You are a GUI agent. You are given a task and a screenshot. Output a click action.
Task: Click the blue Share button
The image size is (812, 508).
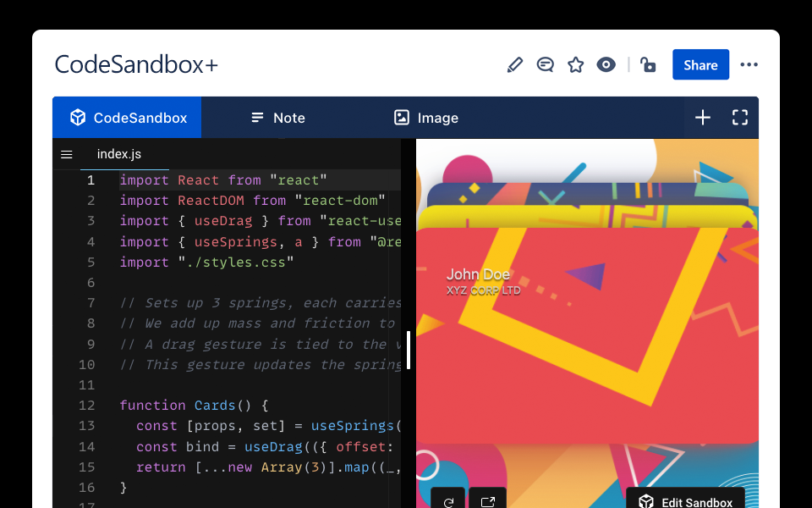coord(700,65)
